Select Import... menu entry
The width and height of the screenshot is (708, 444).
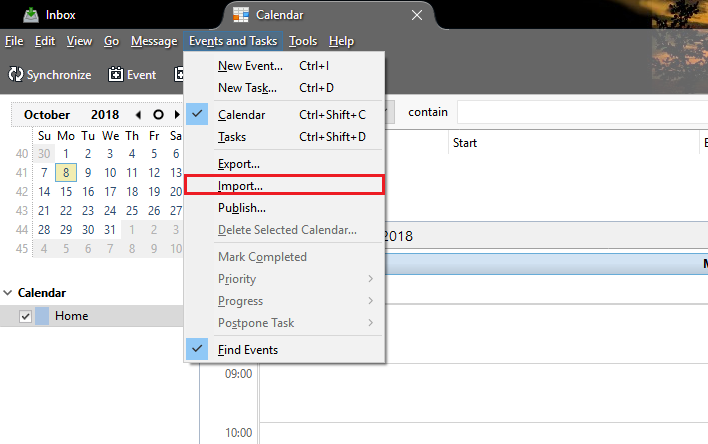click(284, 186)
